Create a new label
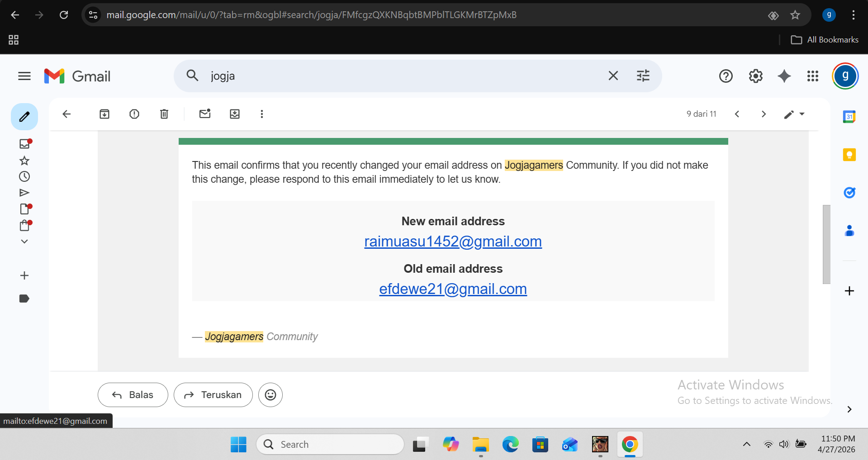This screenshot has width=868, height=460. point(24,275)
